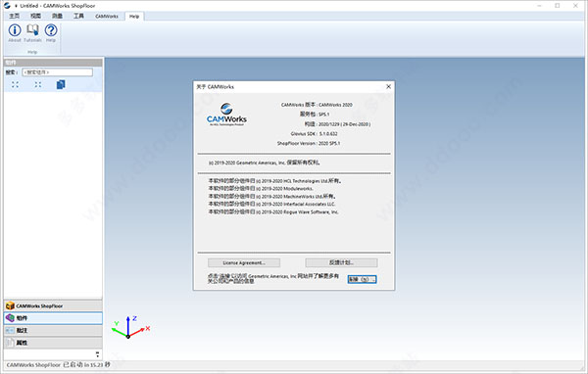Switch to the 测量 ribbon tab
588x374 pixels.
coord(57,16)
